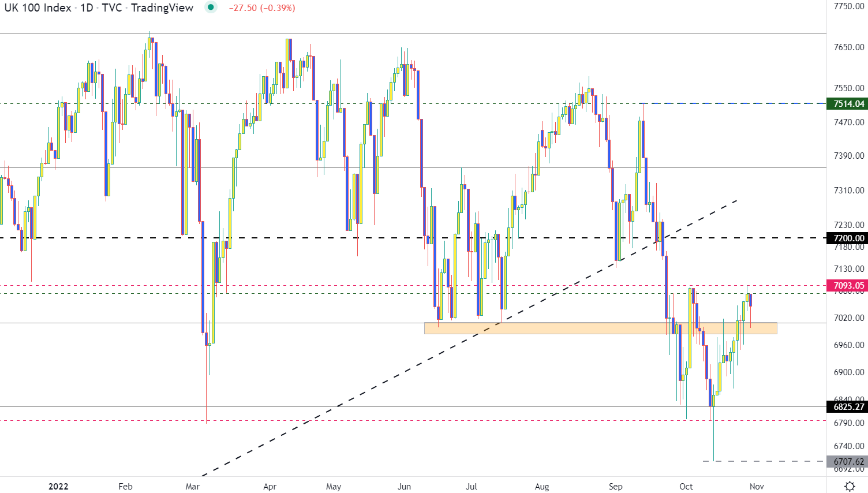Click the Feb label on time axis

[125, 486]
